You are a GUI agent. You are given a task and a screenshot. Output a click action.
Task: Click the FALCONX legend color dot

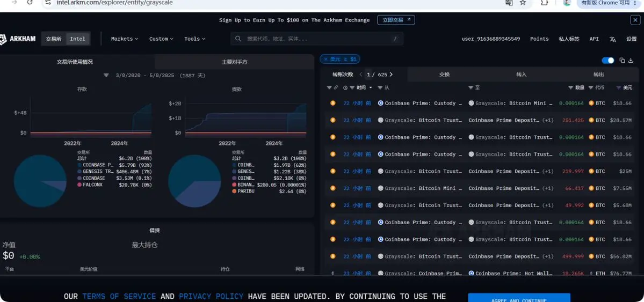click(x=79, y=185)
